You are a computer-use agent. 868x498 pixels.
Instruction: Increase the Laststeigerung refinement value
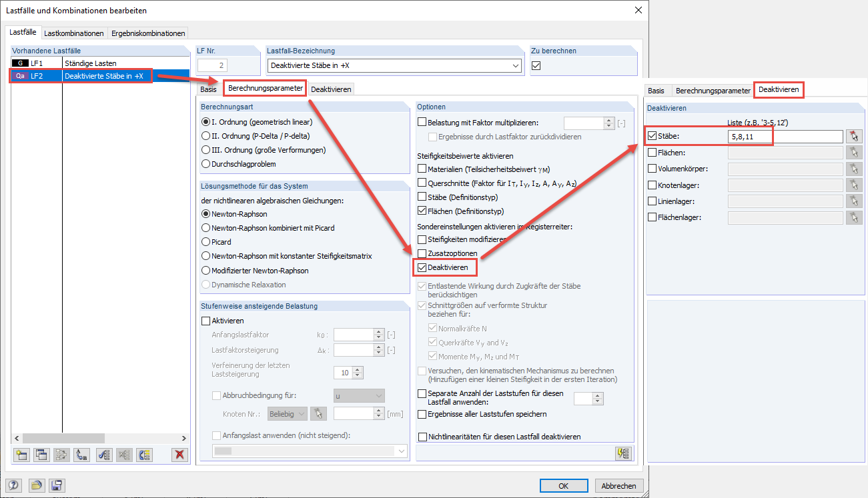pos(356,369)
